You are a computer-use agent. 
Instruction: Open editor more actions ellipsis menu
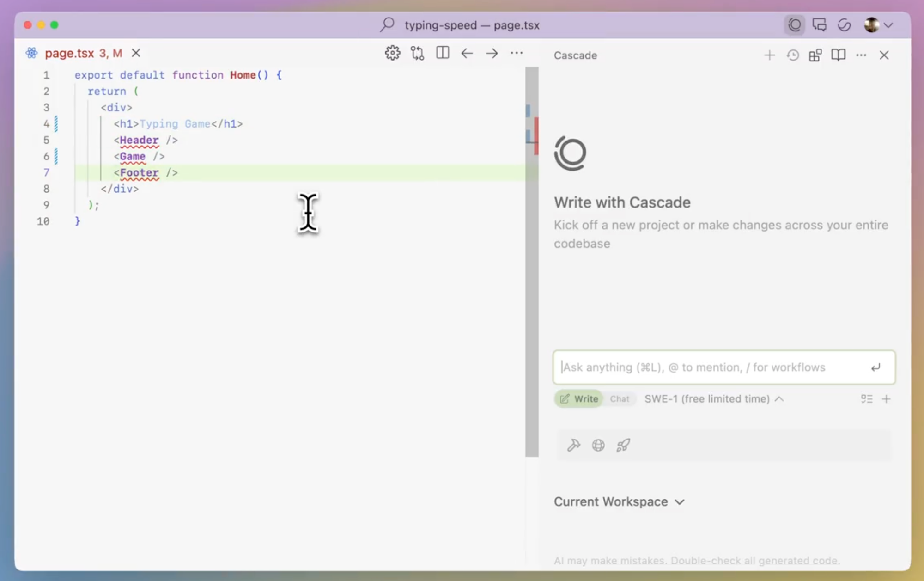coord(517,53)
